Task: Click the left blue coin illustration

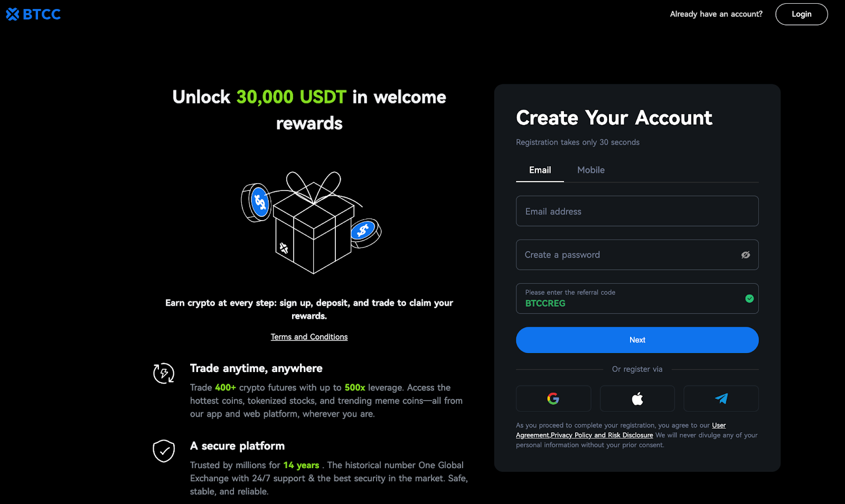Action: click(x=257, y=203)
